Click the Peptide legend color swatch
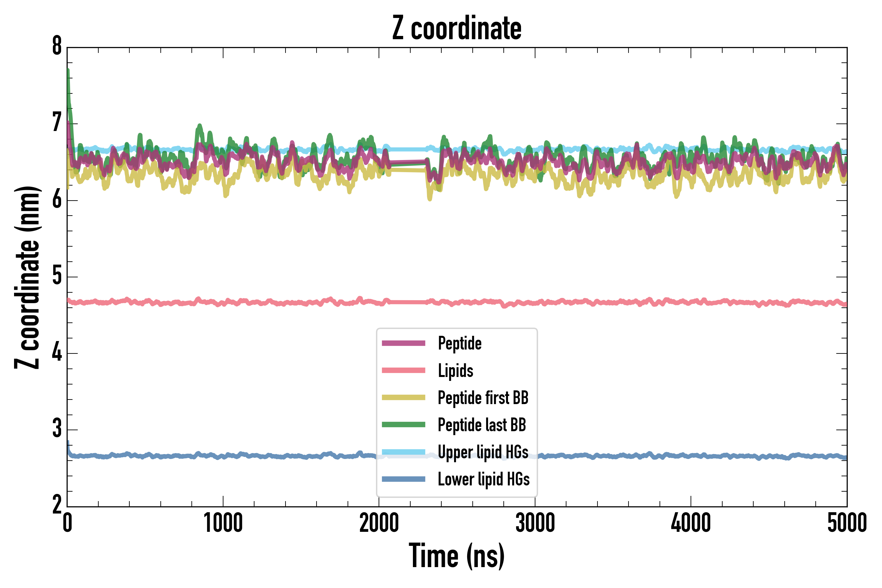Image resolution: width=882 pixels, height=588 pixels. [x=403, y=343]
